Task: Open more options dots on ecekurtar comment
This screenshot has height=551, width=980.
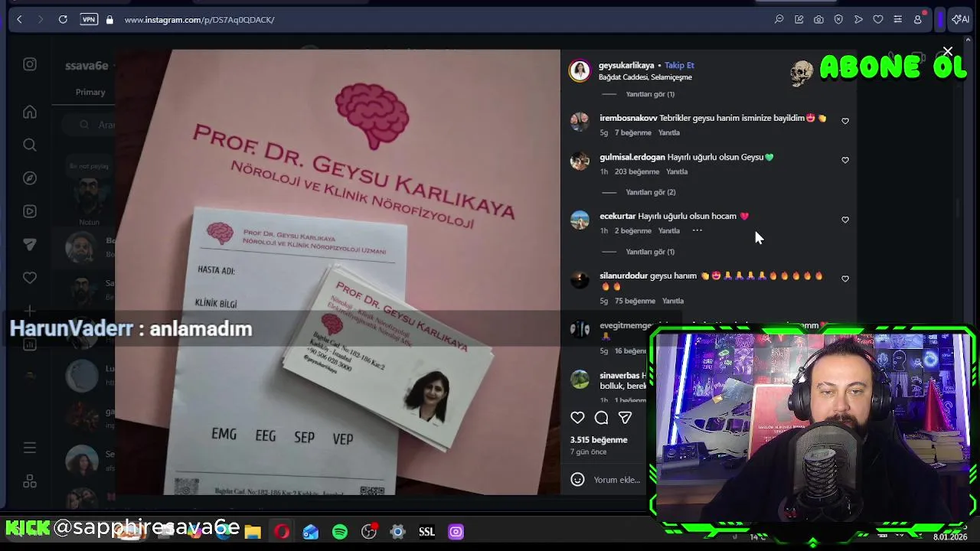Action: tap(697, 230)
